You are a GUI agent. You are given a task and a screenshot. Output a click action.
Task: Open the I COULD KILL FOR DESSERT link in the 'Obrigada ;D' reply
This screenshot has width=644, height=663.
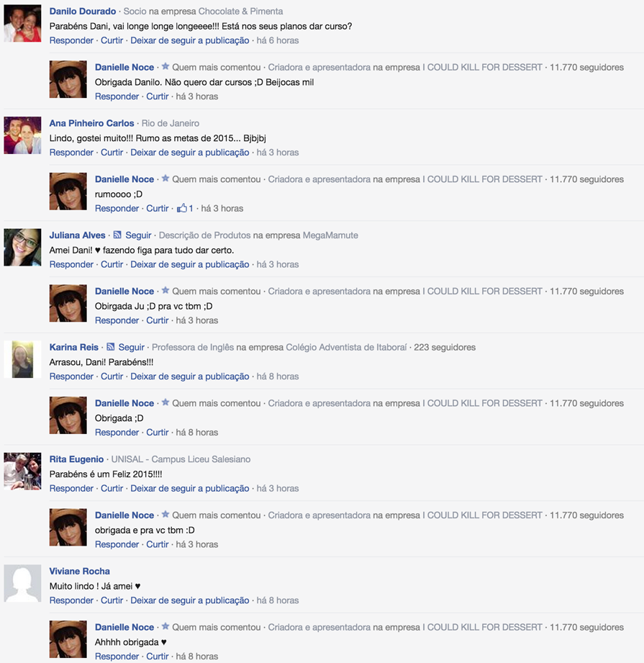(x=483, y=403)
